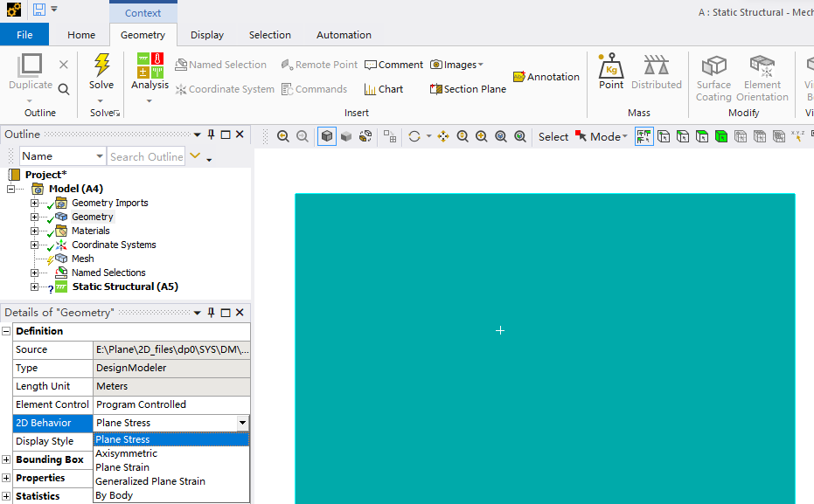Click the Section Plane tool
The height and width of the screenshot is (504, 814).
[468, 89]
